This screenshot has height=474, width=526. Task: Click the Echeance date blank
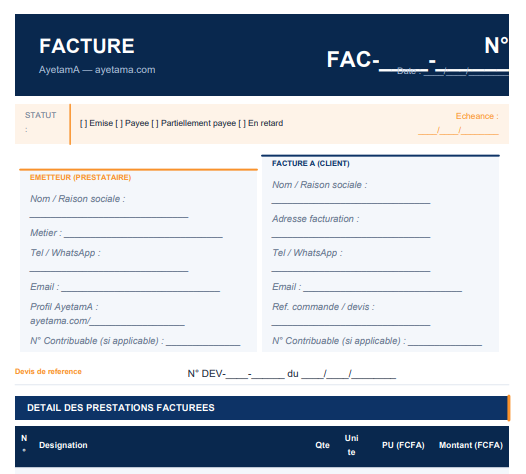pyautogui.click(x=458, y=131)
